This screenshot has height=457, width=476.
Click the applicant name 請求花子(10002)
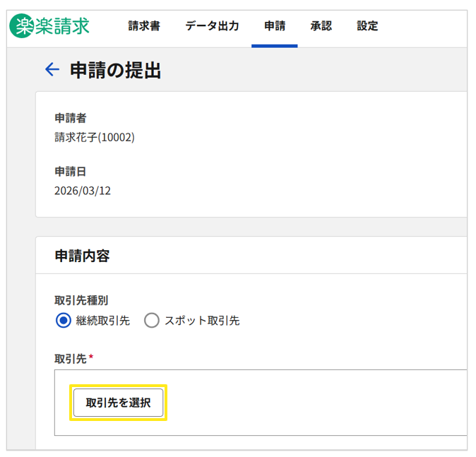pyautogui.click(x=95, y=137)
